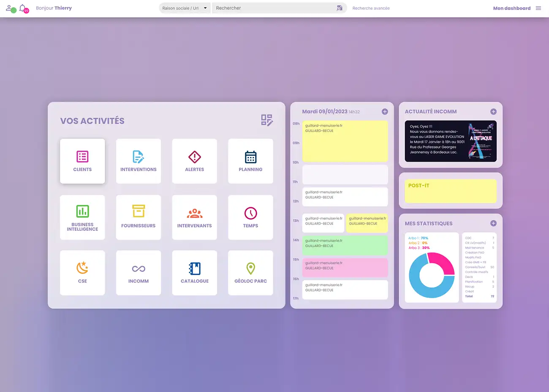Add an event with the agenda plus button

(385, 112)
